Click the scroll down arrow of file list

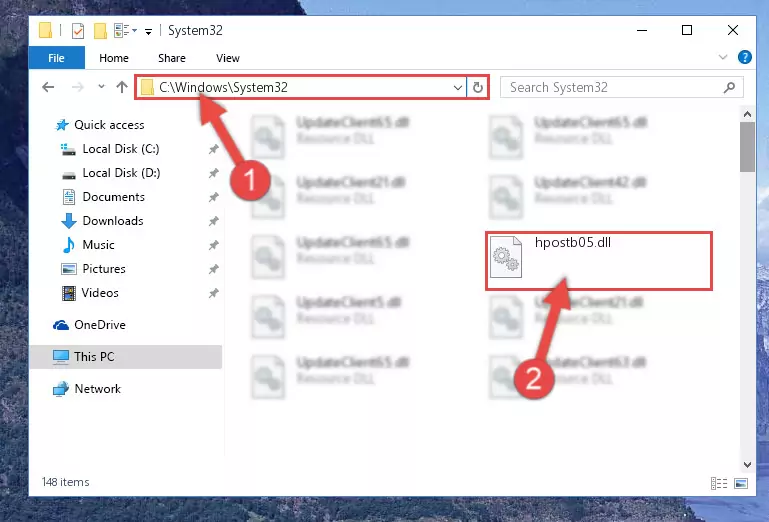point(747,465)
